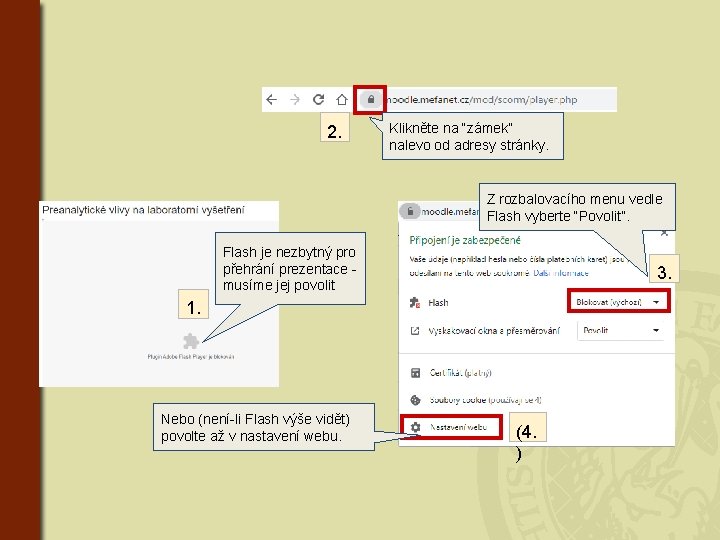Click the certificate icon in popup

pos(415,373)
